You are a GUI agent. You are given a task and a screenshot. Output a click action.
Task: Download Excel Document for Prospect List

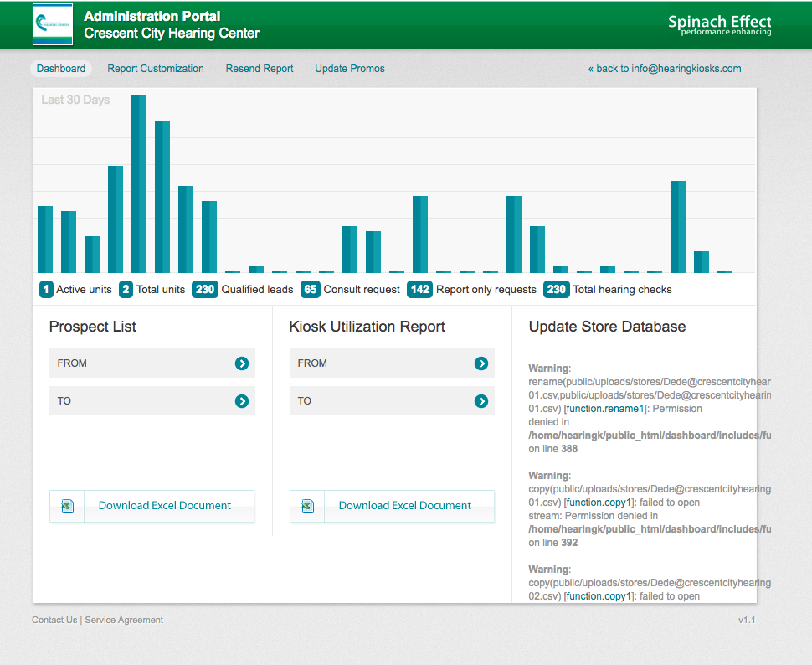(165, 506)
